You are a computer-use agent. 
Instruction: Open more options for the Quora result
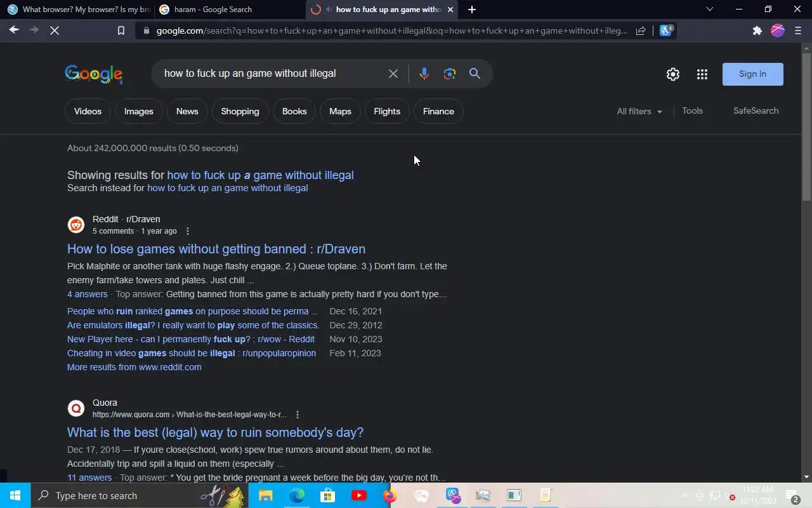(x=297, y=415)
